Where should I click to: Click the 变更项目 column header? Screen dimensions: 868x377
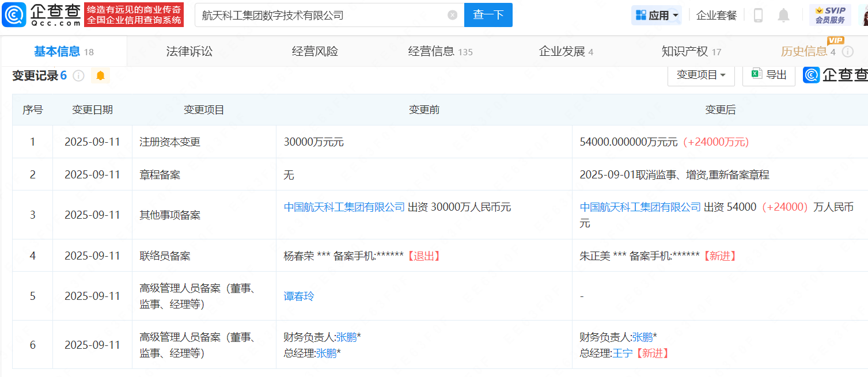pos(204,110)
